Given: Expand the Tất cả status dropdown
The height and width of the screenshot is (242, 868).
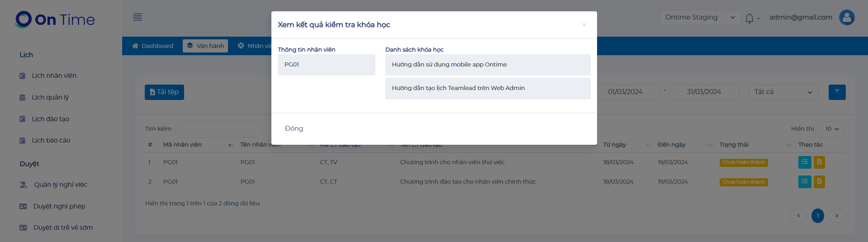Looking at the screenshot, I should click(783, 92).
